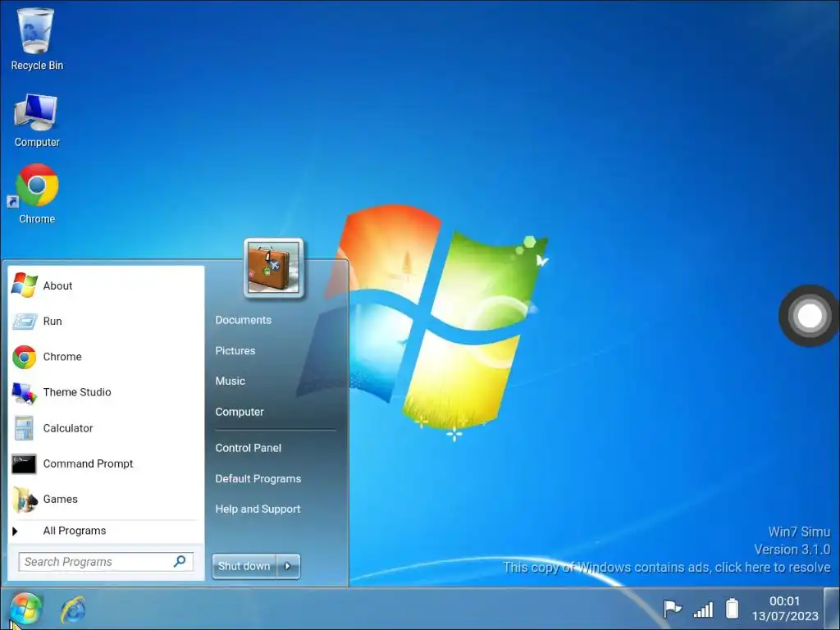Select the 'Calculator' label text
840x630 pixels.
tap(68, 428)
